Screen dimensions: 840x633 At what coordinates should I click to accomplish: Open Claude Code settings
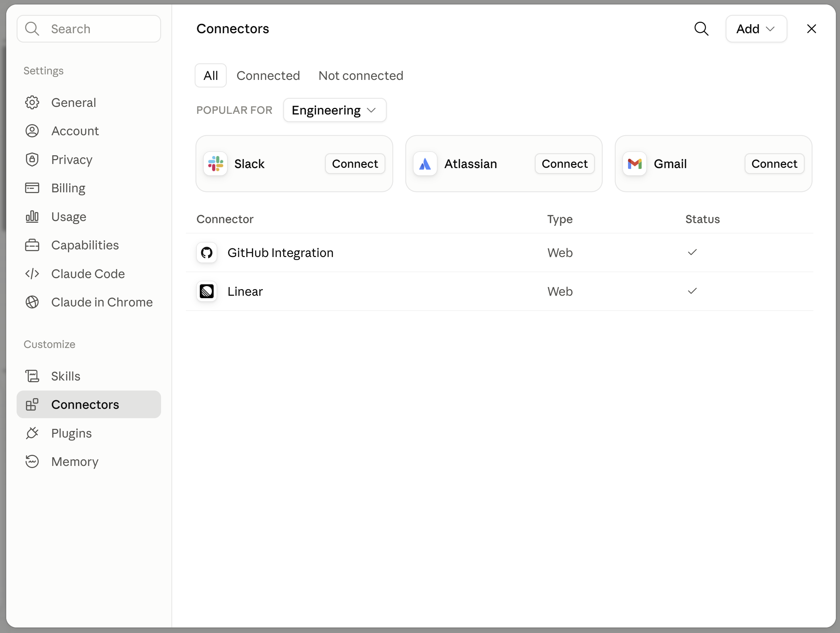tap(89, 274)
